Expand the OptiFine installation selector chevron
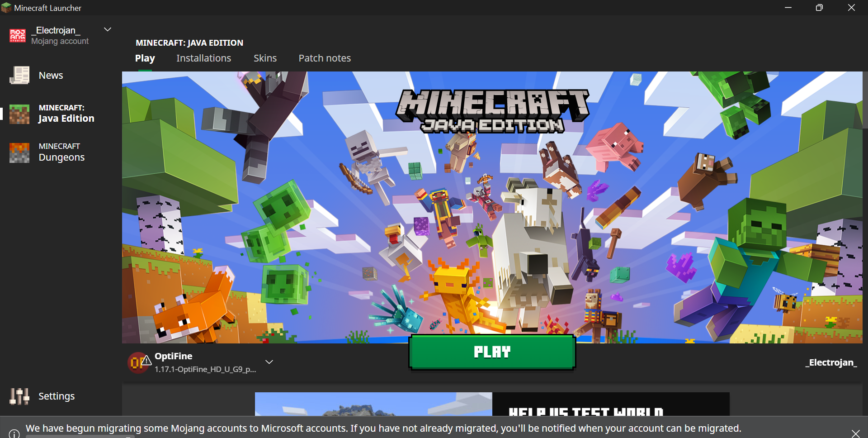The image size is (868, 438). coord(269,362)
